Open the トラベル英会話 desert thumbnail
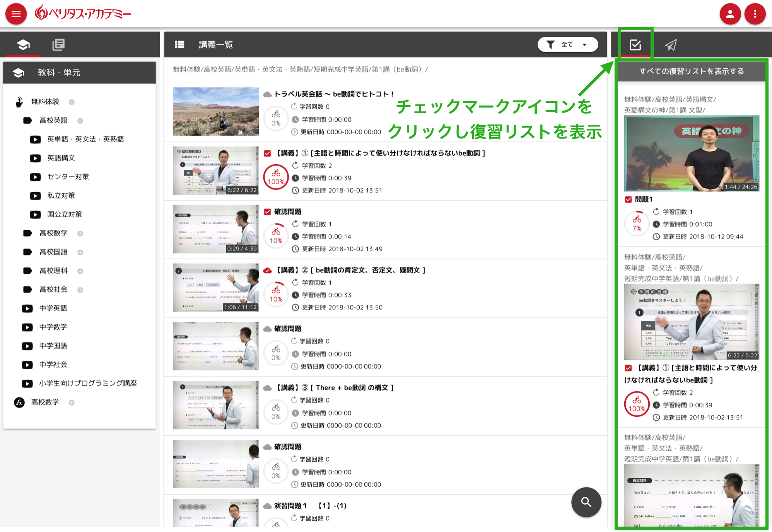772x532 pixels. click(216, 111)
